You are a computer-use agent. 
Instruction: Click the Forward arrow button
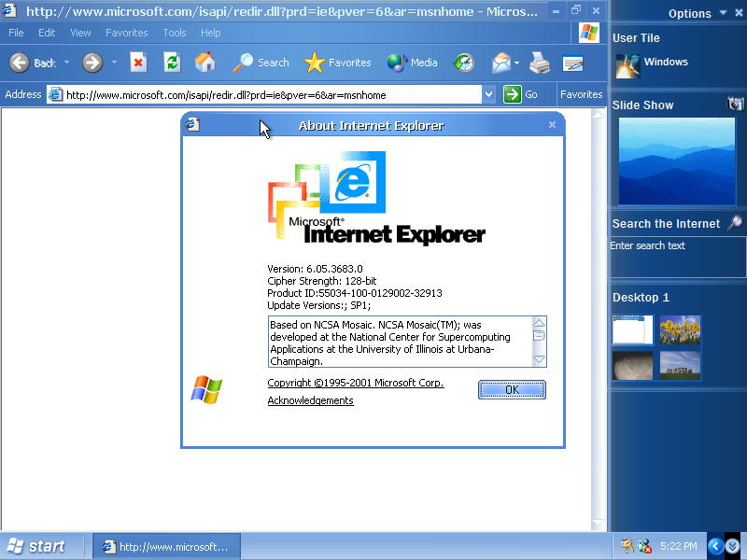92,63
